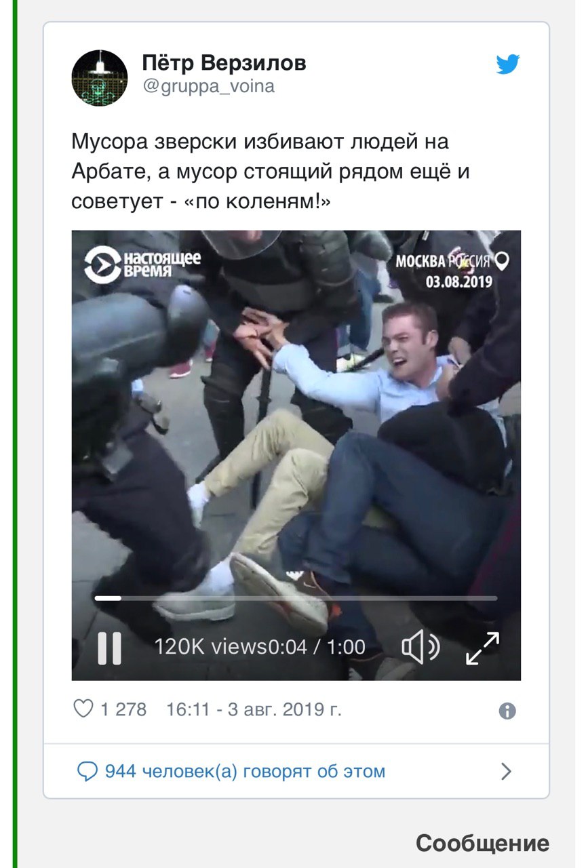Open Пётр Верзилов profile avatar
588x868 pixels.
(x=100, y=78)
